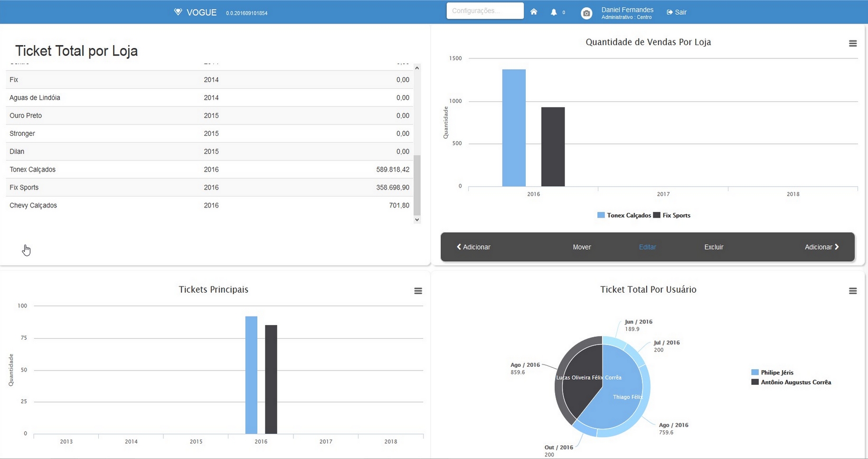The image size is (868, 459).
Task: Click blue bar in Quantidade de Vendas chart
Action: [x=514, y=128]
